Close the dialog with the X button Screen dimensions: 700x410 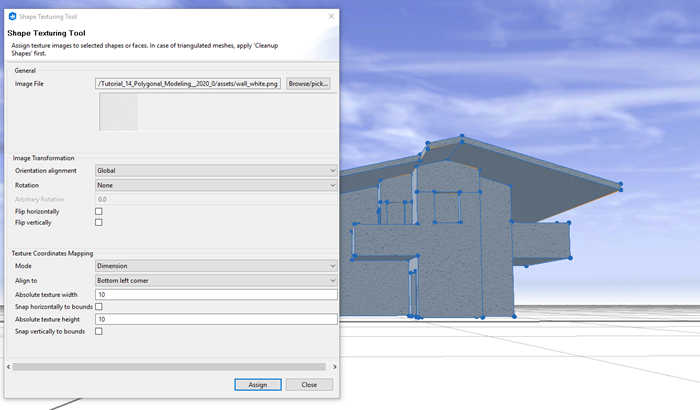pyautogui.click(x=330, y=16)
